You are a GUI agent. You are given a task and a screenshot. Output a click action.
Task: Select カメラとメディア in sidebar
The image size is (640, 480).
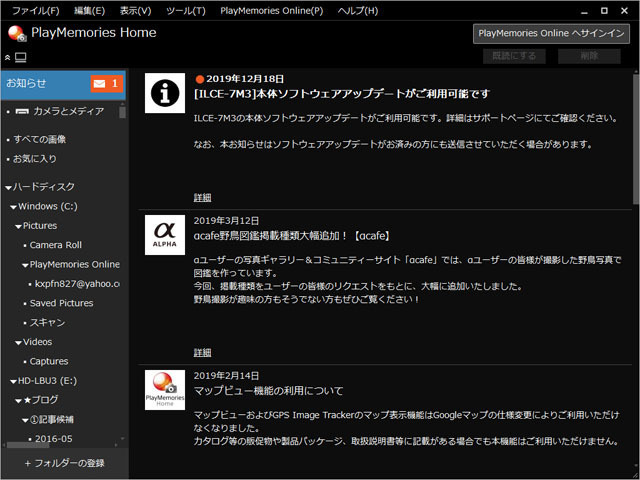click(69, 111)
